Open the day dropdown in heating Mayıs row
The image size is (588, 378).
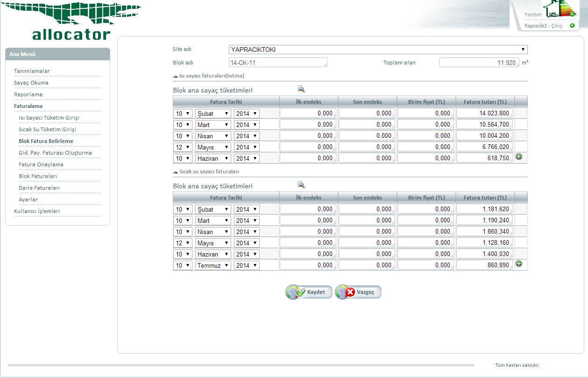[x=183, y=147]
